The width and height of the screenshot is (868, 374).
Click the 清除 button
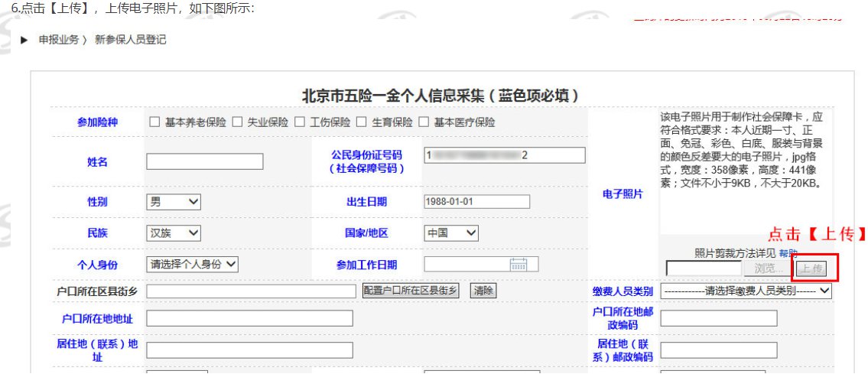[x=483, y=291]
